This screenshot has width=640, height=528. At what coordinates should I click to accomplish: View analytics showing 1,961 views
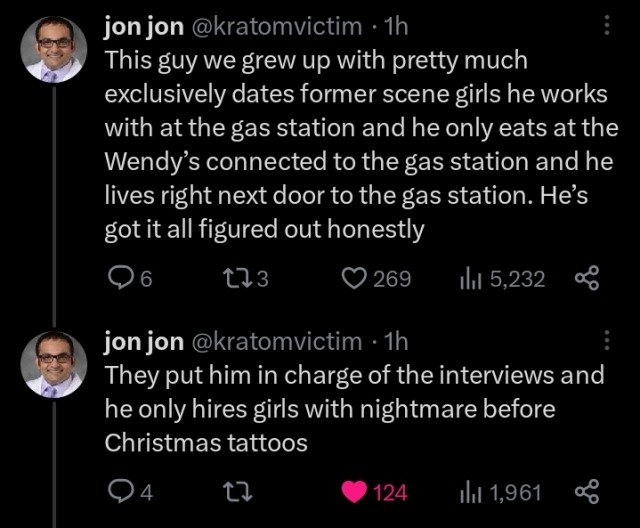pyautogui.click(x=469, y=492)
